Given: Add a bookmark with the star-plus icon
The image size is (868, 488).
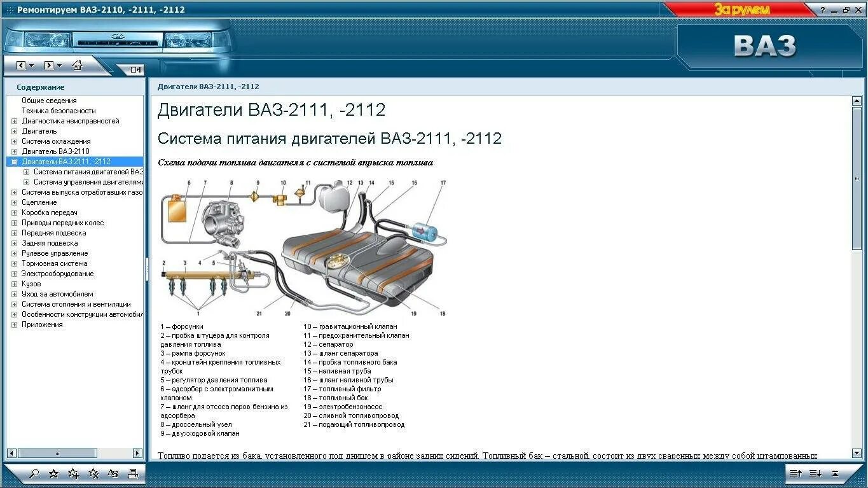Looking at the screenshot, I should [x=74, y=473].
